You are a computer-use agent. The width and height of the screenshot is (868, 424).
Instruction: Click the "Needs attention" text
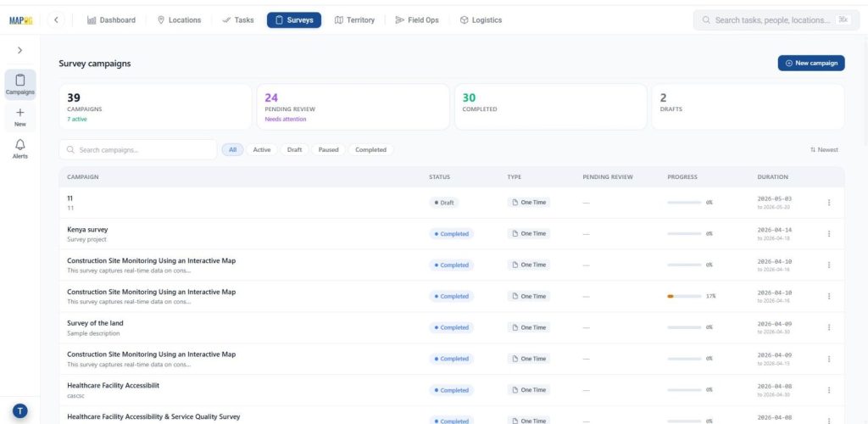pyautogui.click(x=285, y=119)
